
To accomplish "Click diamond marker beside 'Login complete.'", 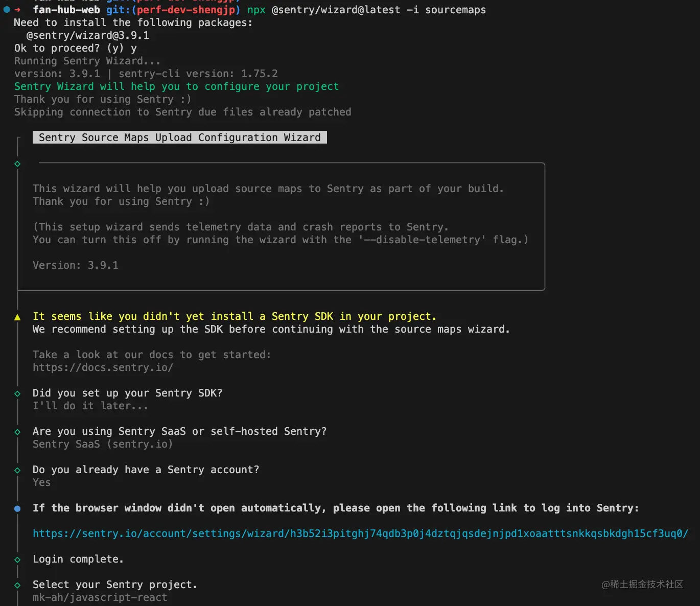I will pos(17,560).
